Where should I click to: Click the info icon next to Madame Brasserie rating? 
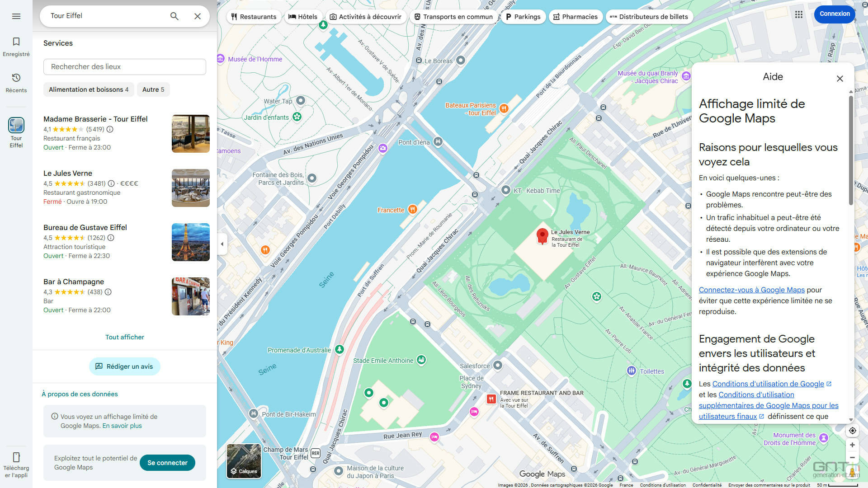(x=110, y=129)
